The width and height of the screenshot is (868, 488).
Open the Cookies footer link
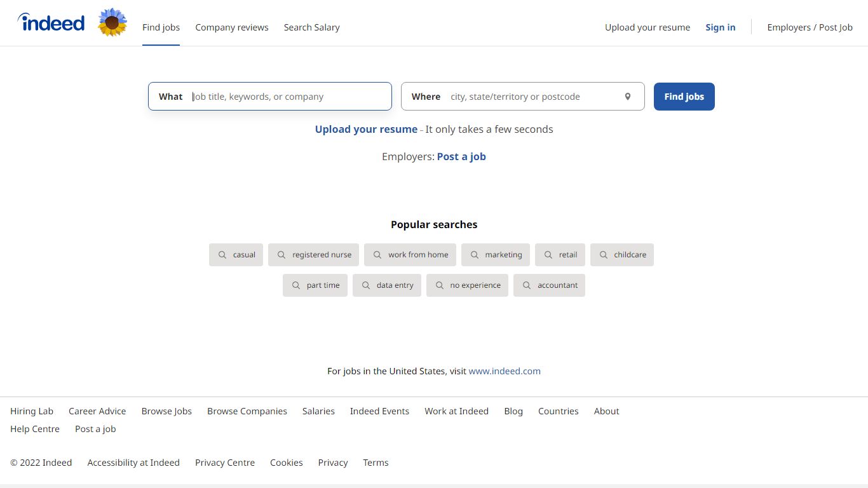(x=287, y=463)
